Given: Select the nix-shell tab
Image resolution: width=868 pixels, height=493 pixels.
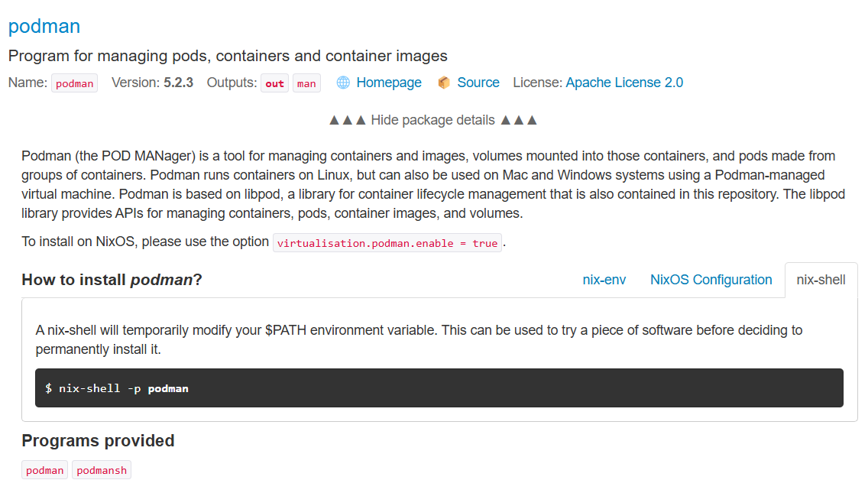Looking at the screenshot, I should click(821, 280).
